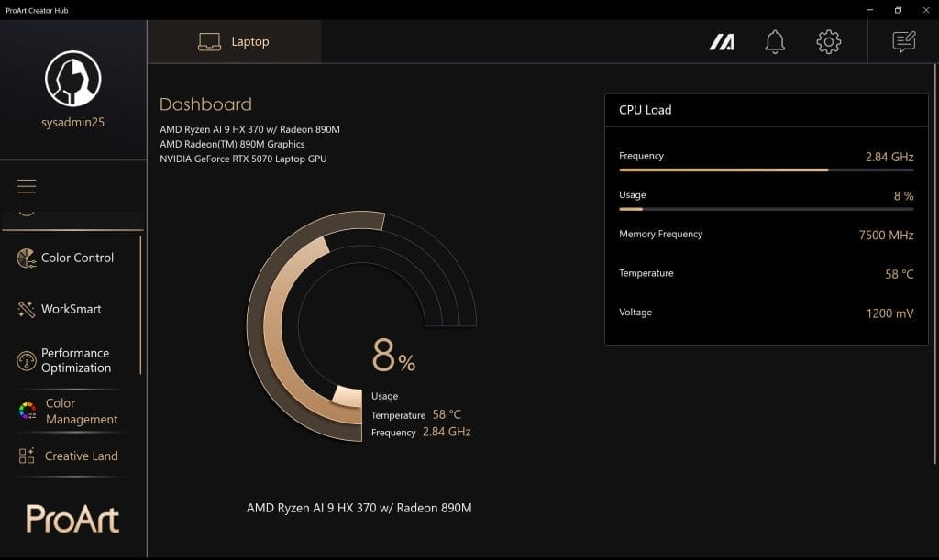Screen dimensions: 939x560
Task: Click the CPU Usage progress bar
Action: tap(767, 209)
